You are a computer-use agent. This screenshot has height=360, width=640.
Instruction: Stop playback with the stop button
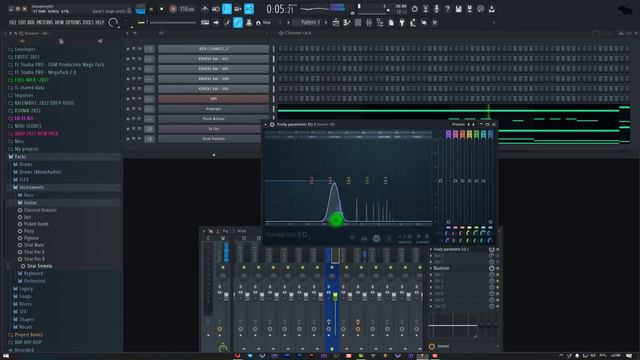pyautogui.click(x=162, y=9)
